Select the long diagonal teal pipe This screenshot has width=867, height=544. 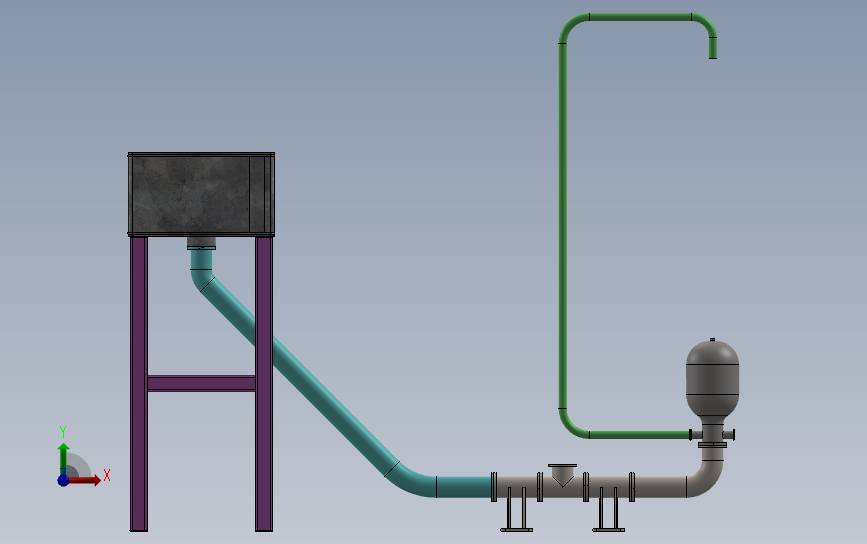(x=299, y=375)
